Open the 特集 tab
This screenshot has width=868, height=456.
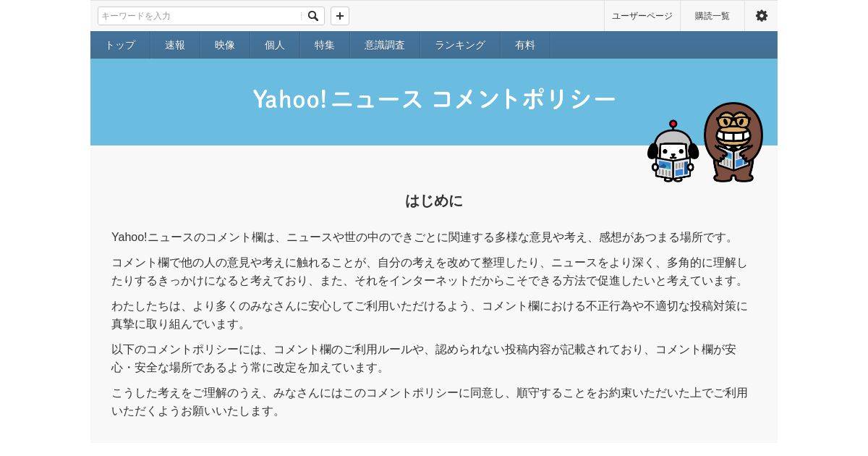pyautogui.click(x=325, y=45)
